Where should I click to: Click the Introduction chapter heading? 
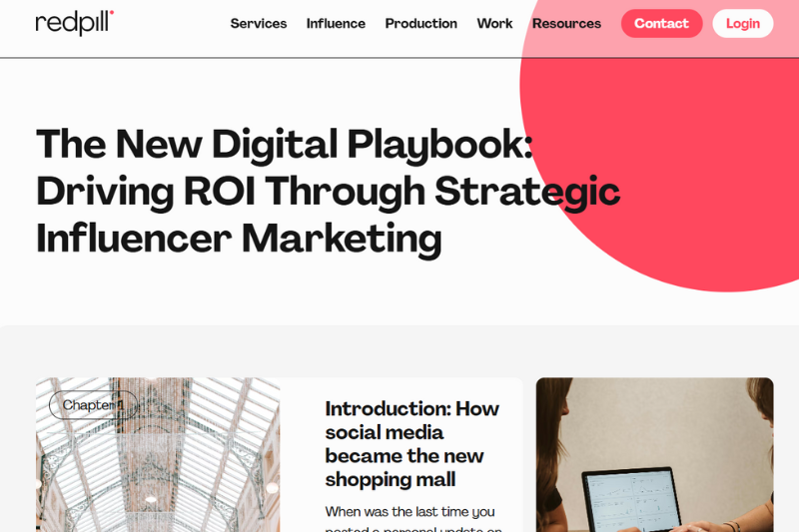click(x=411, y=444)
